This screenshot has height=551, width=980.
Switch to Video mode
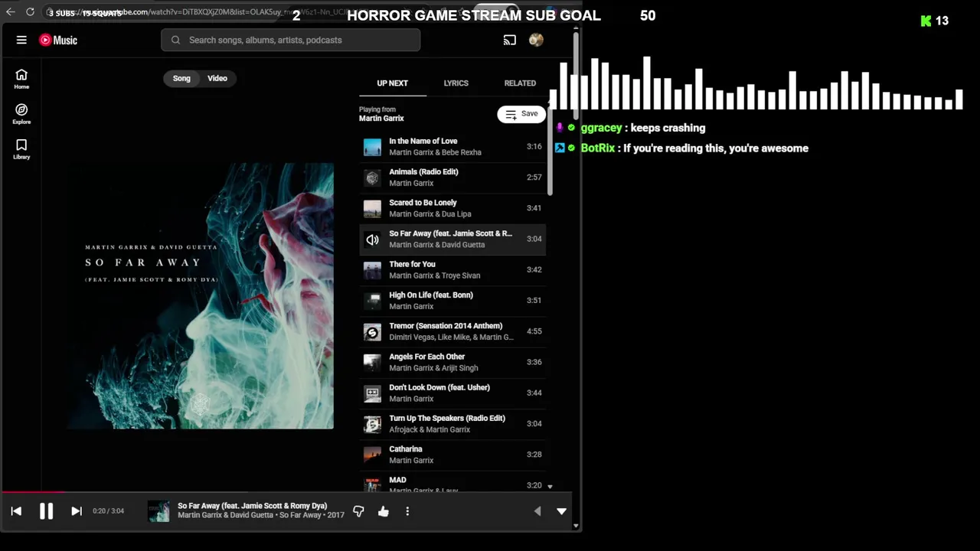point(217,78)
